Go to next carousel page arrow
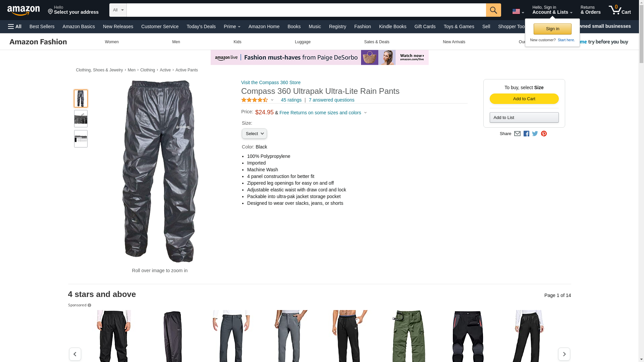The image size is (644, 362). tap(564, 354)
